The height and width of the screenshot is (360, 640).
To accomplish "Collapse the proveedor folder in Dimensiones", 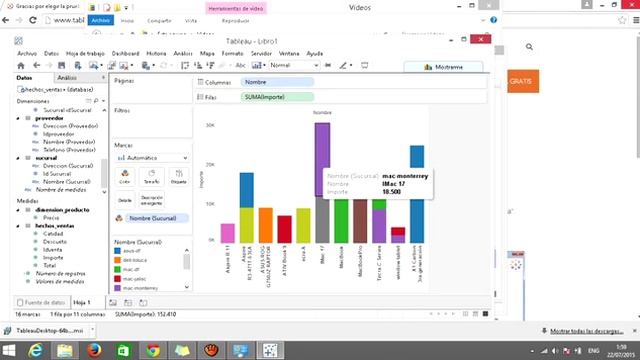I will pyautogui.click(x=18, y=118).
